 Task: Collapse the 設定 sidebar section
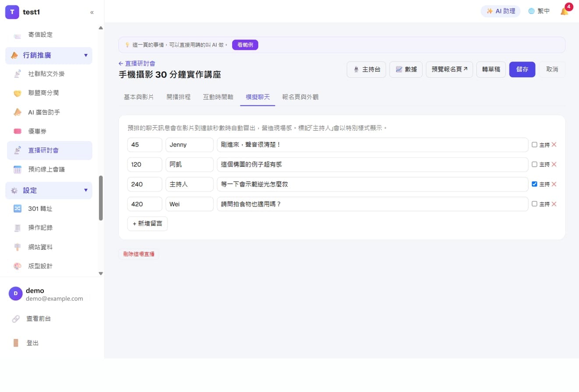tap(49, 190)
